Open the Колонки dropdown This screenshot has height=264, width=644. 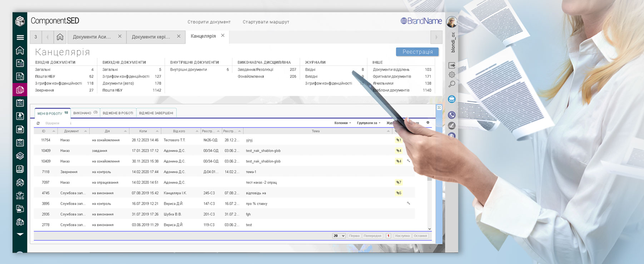click(342, 123)
